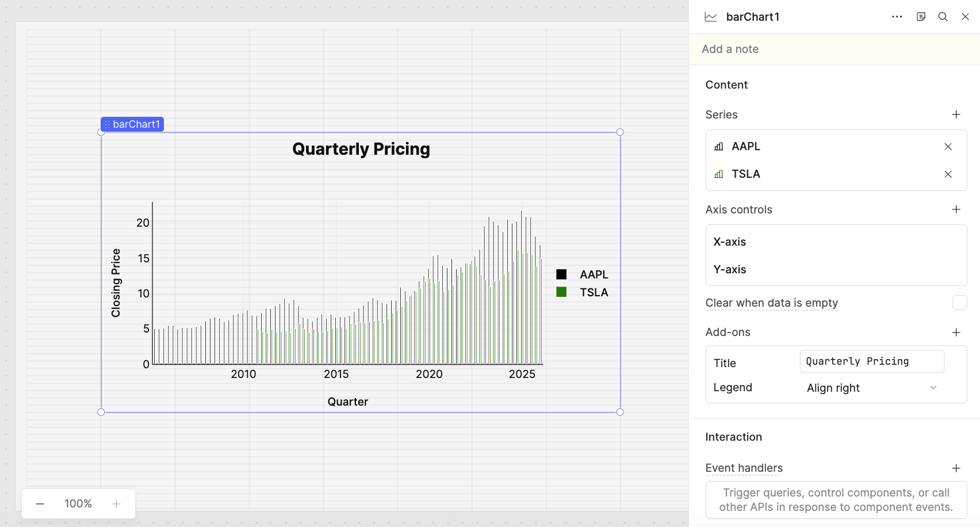Click the green bar icon beside TSLA

718,174
